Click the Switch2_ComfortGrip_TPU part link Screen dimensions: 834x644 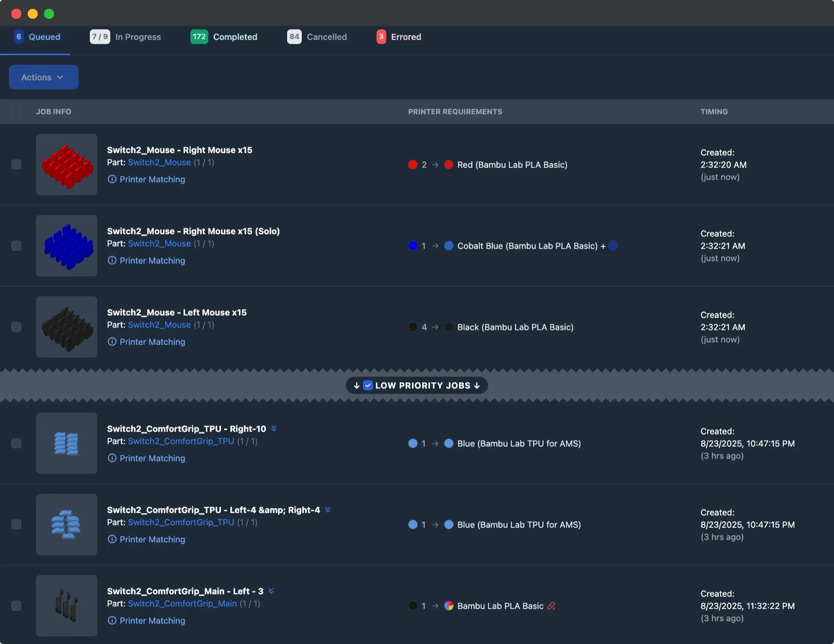point(182,441)
